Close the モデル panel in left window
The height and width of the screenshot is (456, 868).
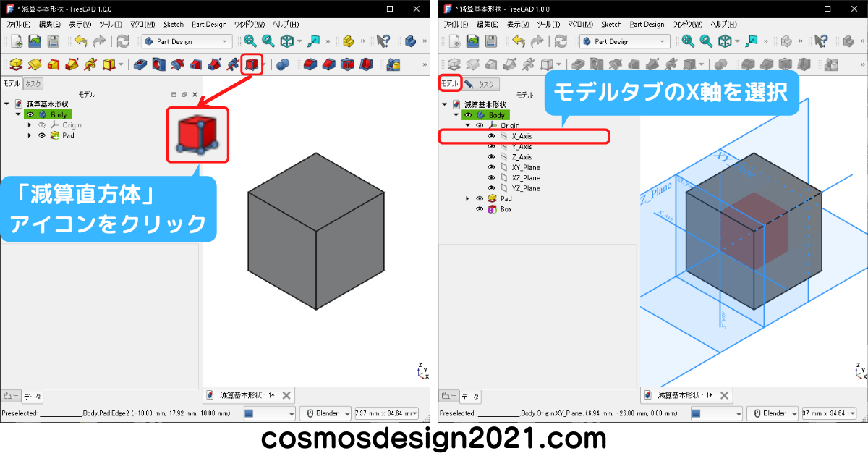click(x=195, y=95)
